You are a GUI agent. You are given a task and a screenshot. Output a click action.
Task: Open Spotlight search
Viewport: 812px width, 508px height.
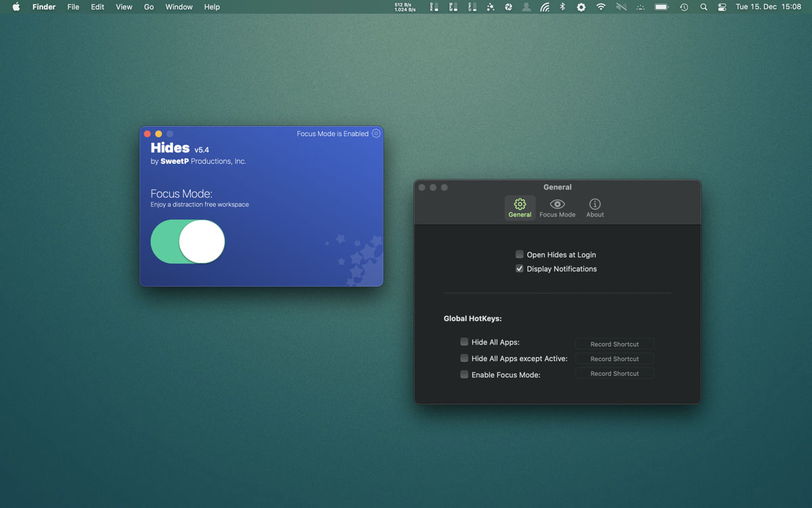(704, 7)
